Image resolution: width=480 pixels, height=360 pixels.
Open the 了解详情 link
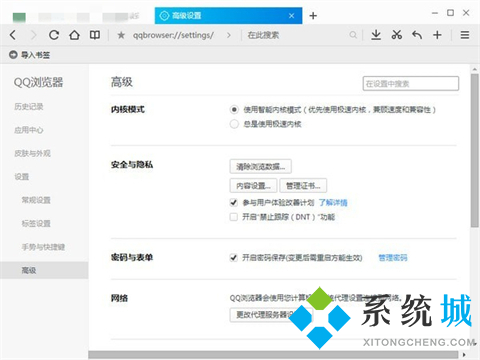pyautogui.click(x=333, y=202)
